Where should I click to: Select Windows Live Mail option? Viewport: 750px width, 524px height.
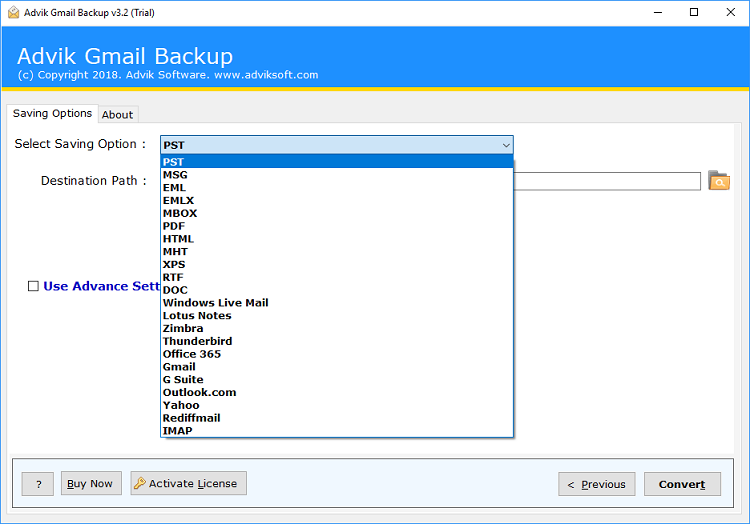click(337, 303)
